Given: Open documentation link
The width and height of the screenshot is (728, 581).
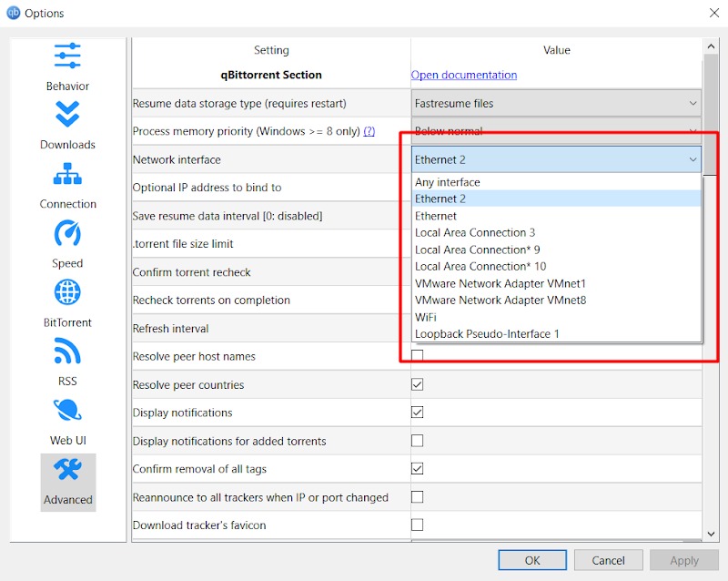Looking at the screenshot, I should (x=464, y=75).
